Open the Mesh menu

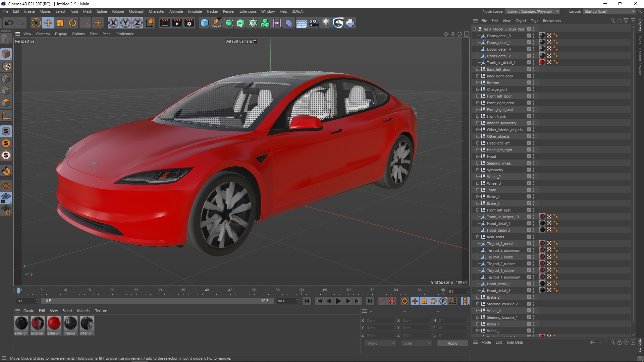[88, 11]
